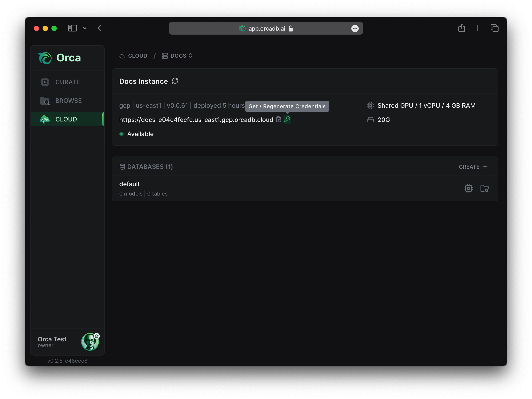Open the default database row
This screenshot has width=532, height=399.
pos(305,189)
